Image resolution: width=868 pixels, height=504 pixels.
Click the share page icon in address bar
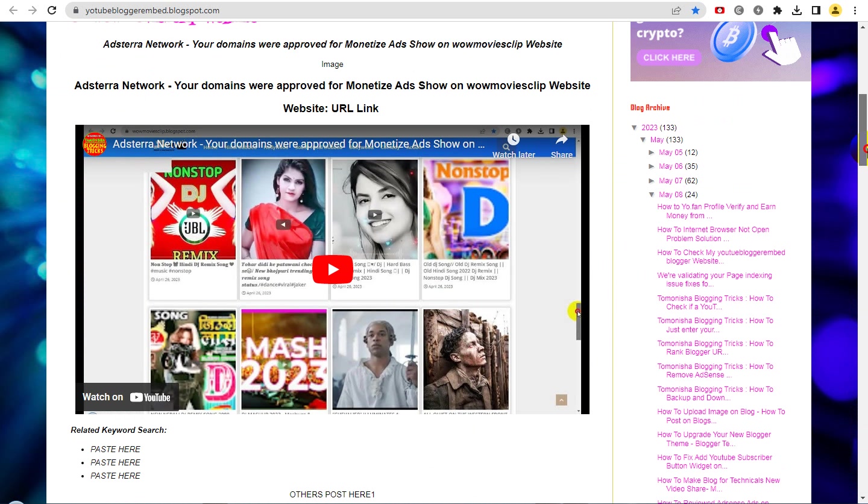click(676, 10)
